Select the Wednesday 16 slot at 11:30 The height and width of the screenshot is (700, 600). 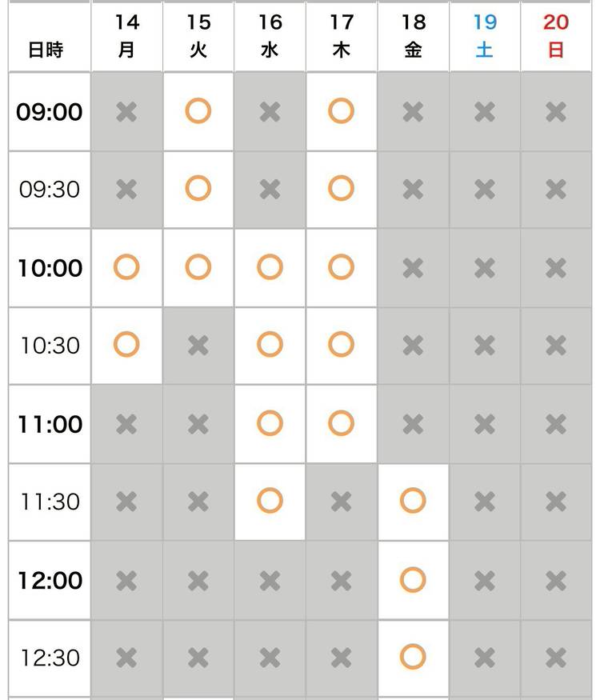coord(270,501)
